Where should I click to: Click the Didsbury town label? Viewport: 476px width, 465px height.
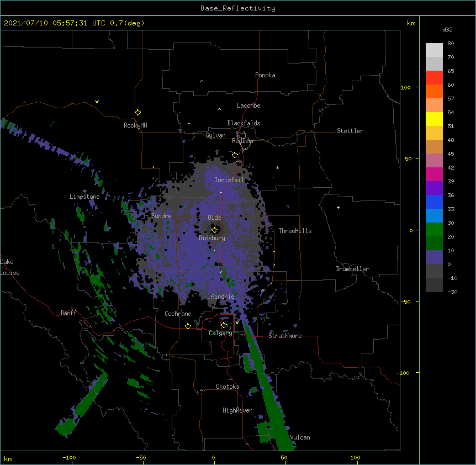[212, 238]
